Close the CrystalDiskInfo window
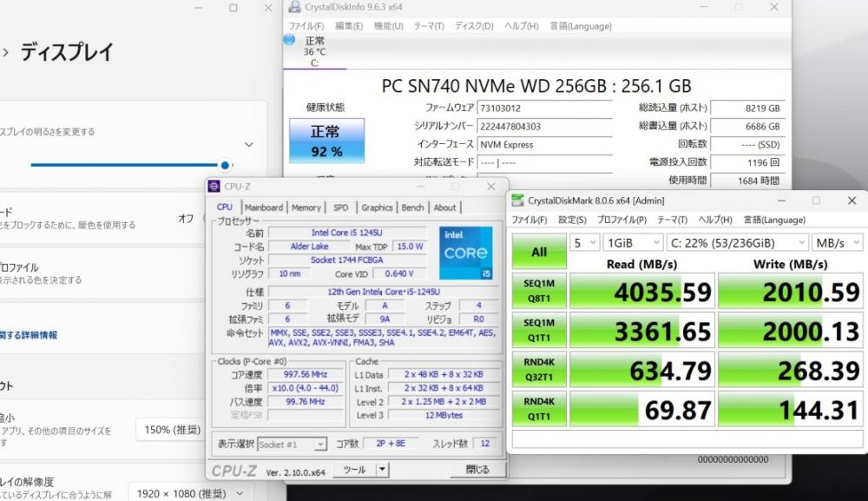The image size is (868, 501). click(774, 7)
